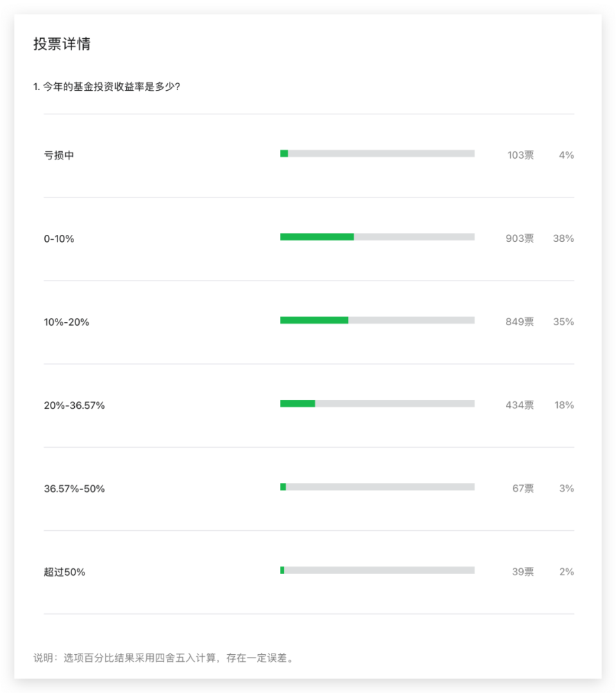Click the 10%-20% option label
The height and width of the screenshot is (693, 616).
point(67,322)
